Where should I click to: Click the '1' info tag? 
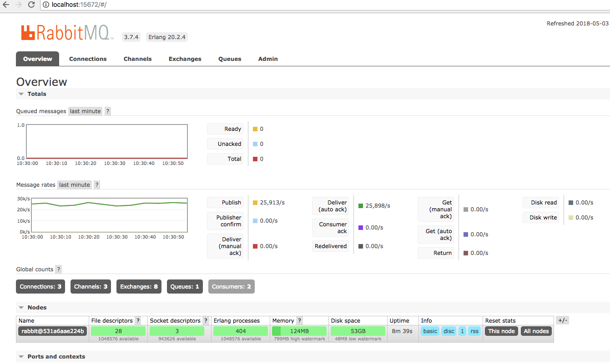click(x=462, y=331)
